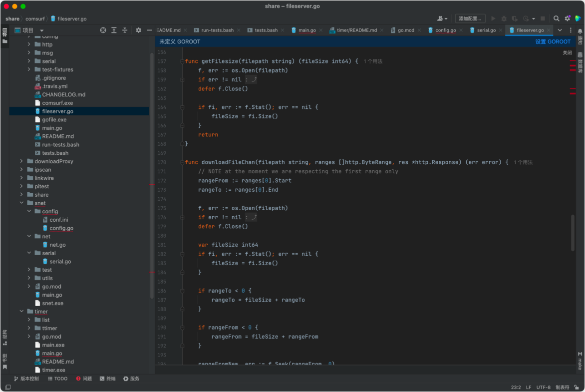This screenshot has height=392, width=585.
Task: Click the editor vertical scrollbar thumb
Action: 573,233
